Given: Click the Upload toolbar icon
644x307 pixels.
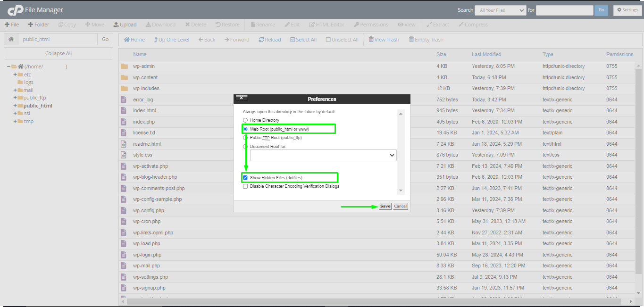Looking at the screenshot, I should coord(125,24).
